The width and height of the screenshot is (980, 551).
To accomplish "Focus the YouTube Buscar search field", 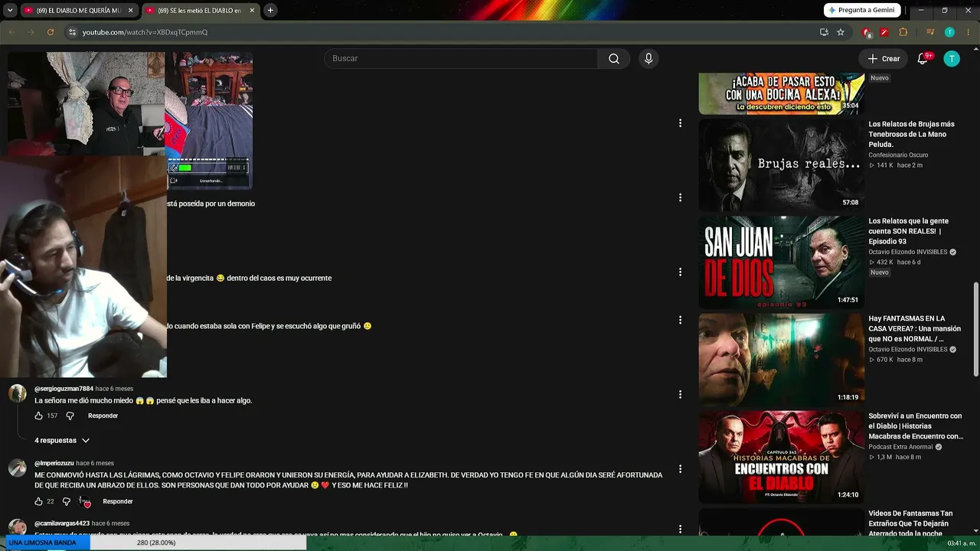I will pos(461,59).
